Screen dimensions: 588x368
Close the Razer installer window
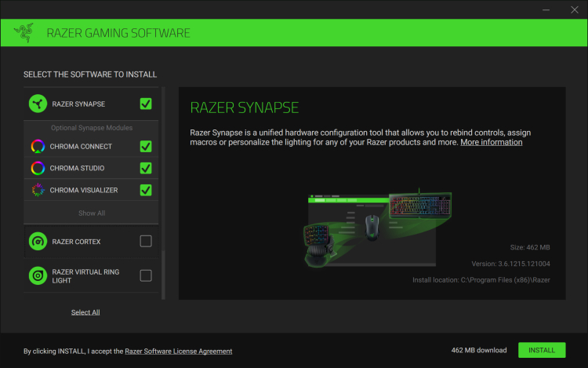tap(575, 9)
